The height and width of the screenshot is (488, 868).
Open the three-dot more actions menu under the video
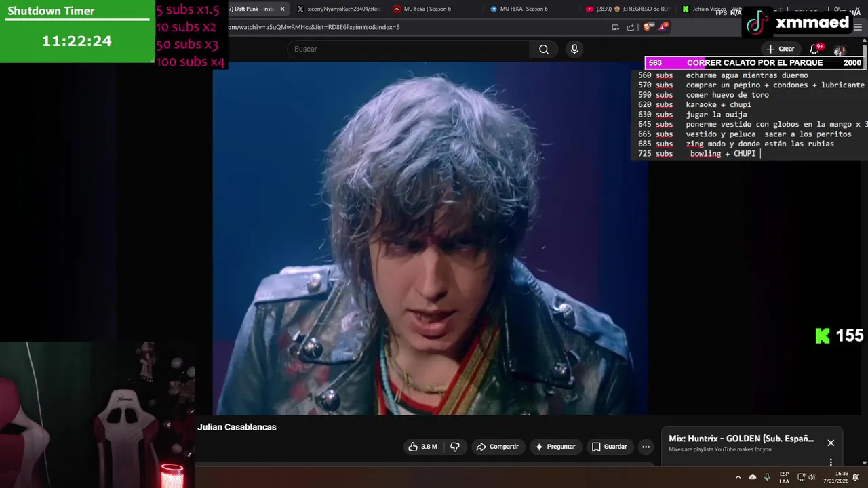click(646, 447)
